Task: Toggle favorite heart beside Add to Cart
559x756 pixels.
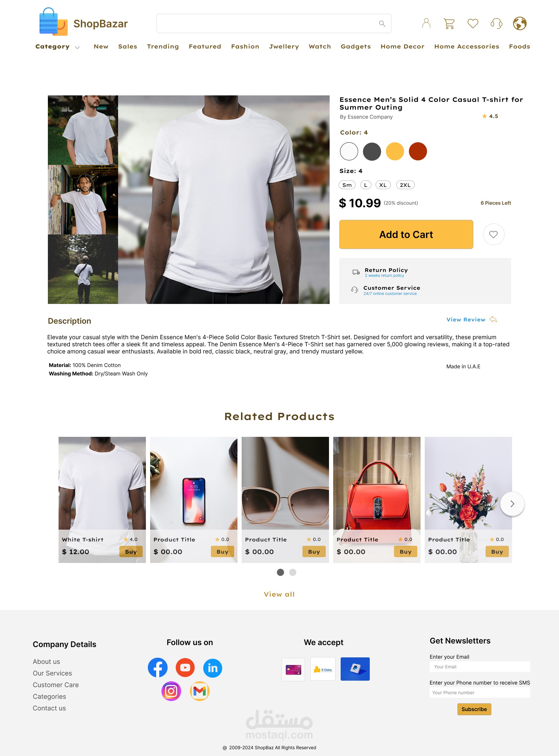Action: pos(493,234)
